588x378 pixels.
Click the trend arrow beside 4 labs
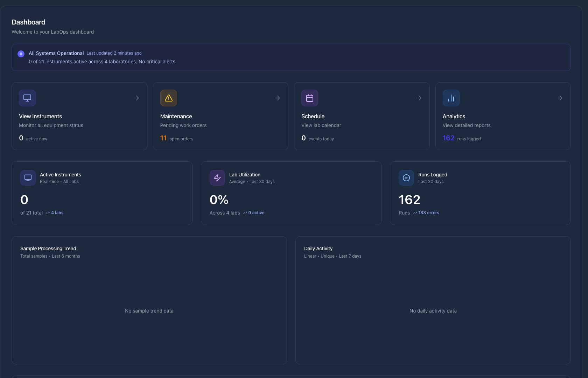48,213
